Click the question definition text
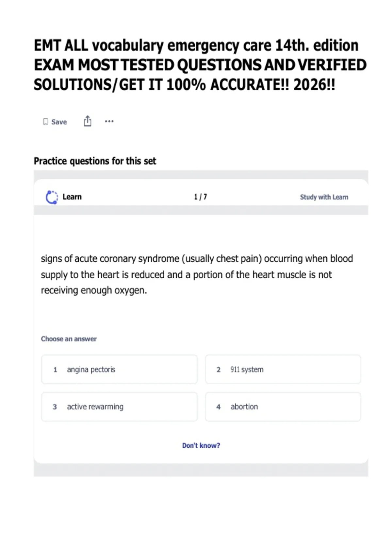 click(197, 274)
